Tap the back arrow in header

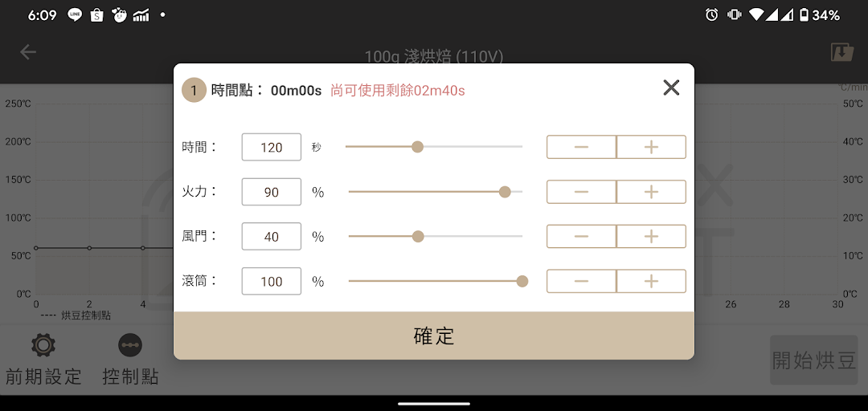click(x=27, y=52)
